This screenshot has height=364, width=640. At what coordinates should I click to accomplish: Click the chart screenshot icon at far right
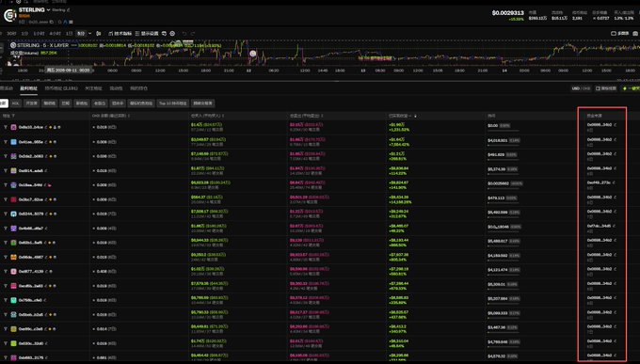pos(635,34)
